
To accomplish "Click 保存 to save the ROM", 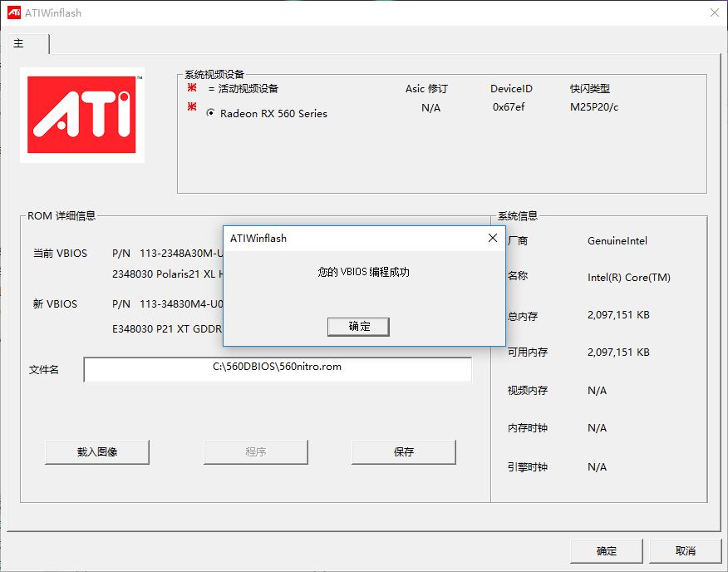I will 404,452.
